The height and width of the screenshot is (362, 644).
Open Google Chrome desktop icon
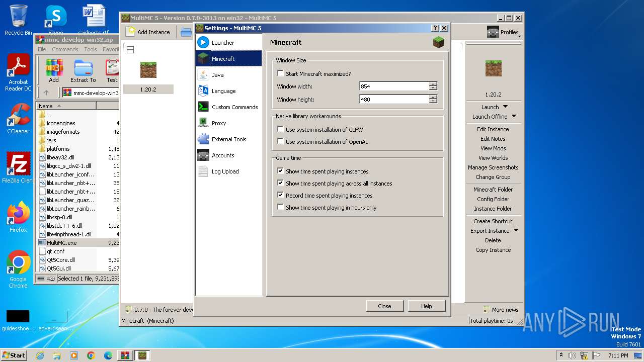[x=18, y=269]
